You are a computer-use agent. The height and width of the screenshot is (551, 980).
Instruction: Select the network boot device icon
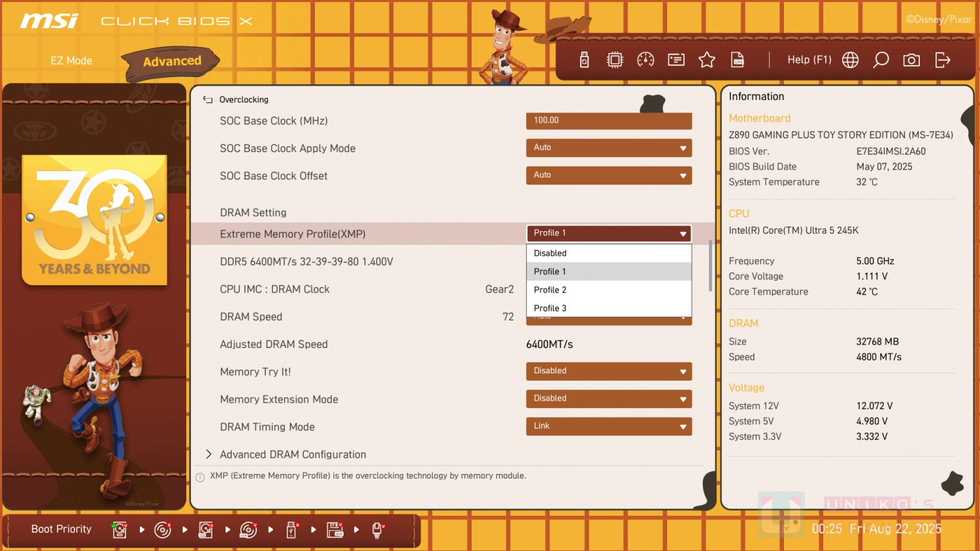378,529
